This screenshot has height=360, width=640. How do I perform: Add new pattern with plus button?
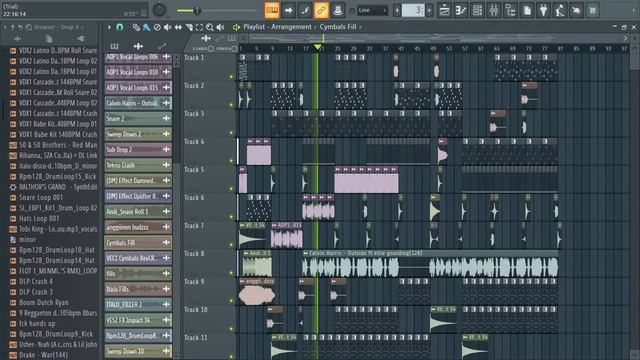(429, 11)
